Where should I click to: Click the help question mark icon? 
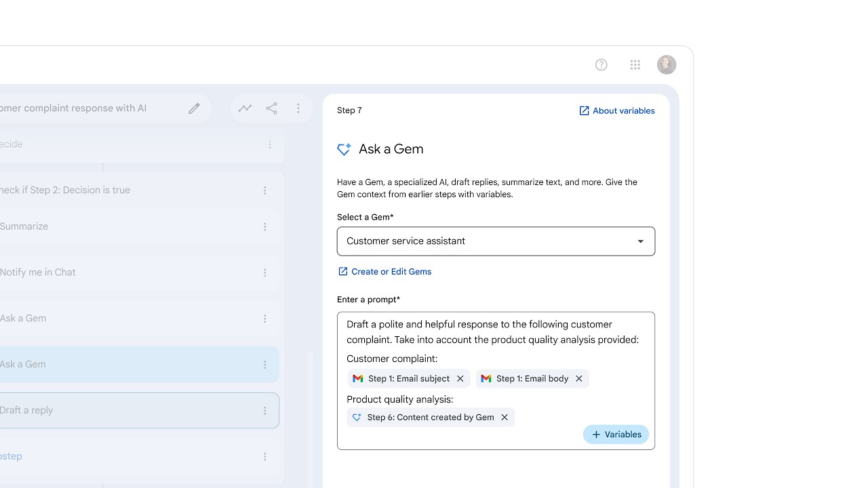pyautogui.click(x=601, y=65)
